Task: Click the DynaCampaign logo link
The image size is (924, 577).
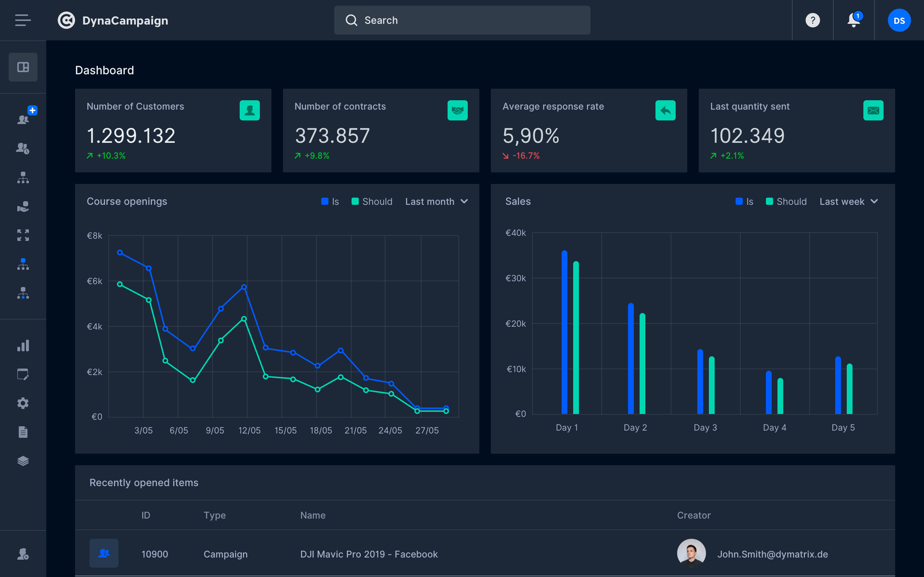Action: tap(113, 20)
